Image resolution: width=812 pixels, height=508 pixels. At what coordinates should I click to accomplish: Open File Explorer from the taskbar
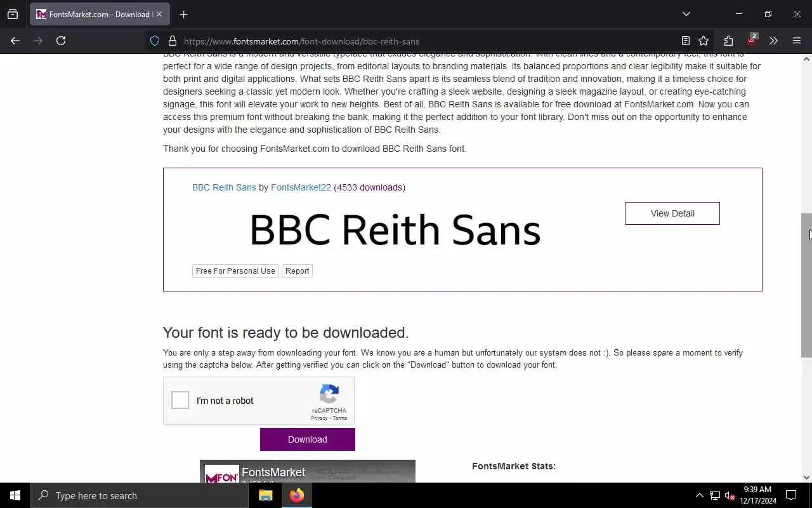click(265, 495)
